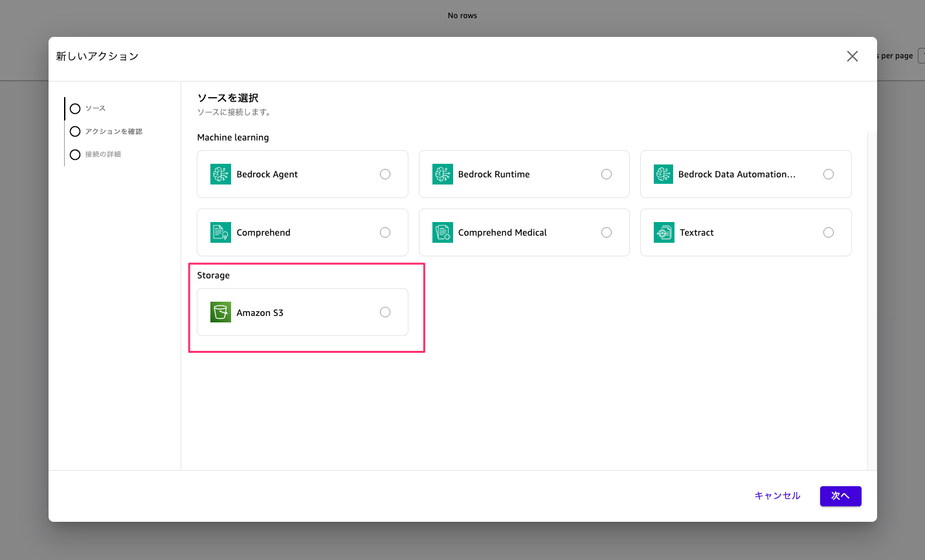
Task: Go to the 接続の詳細 step
Action: [x=96, y=155]
